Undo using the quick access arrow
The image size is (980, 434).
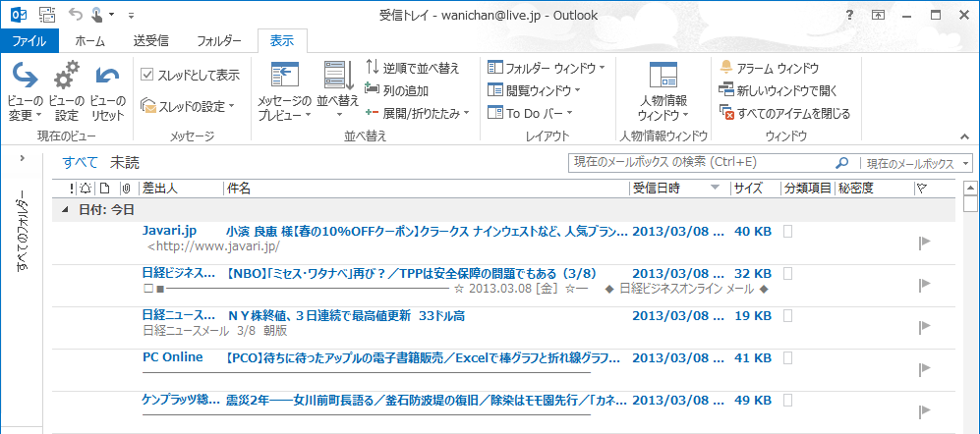tap(75, 14)
